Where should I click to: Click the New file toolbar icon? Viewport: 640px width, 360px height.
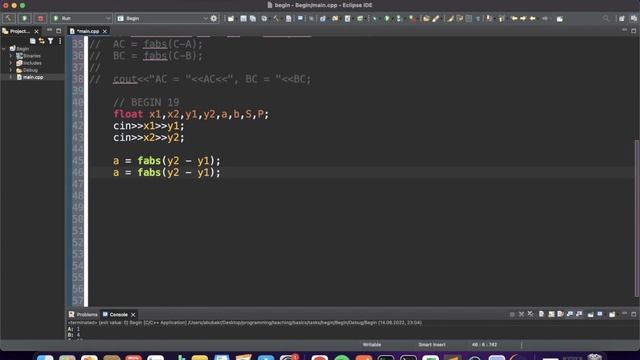231,18
